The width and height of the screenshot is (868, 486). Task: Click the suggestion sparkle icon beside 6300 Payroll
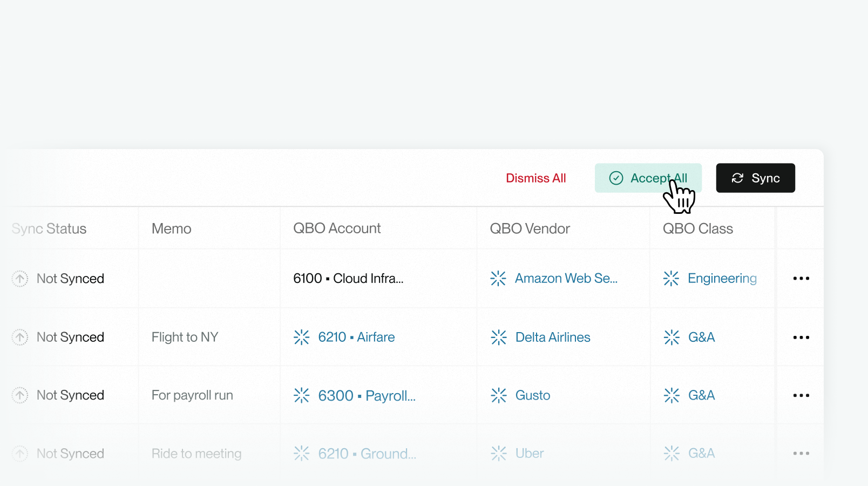[x=301, y=395]
